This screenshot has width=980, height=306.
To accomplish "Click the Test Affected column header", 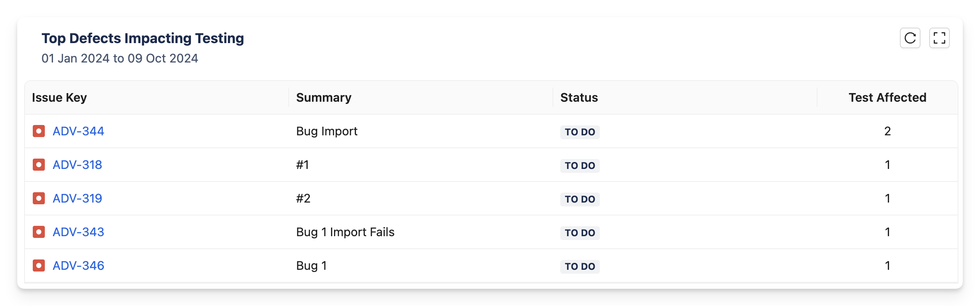I will point(887,97).
